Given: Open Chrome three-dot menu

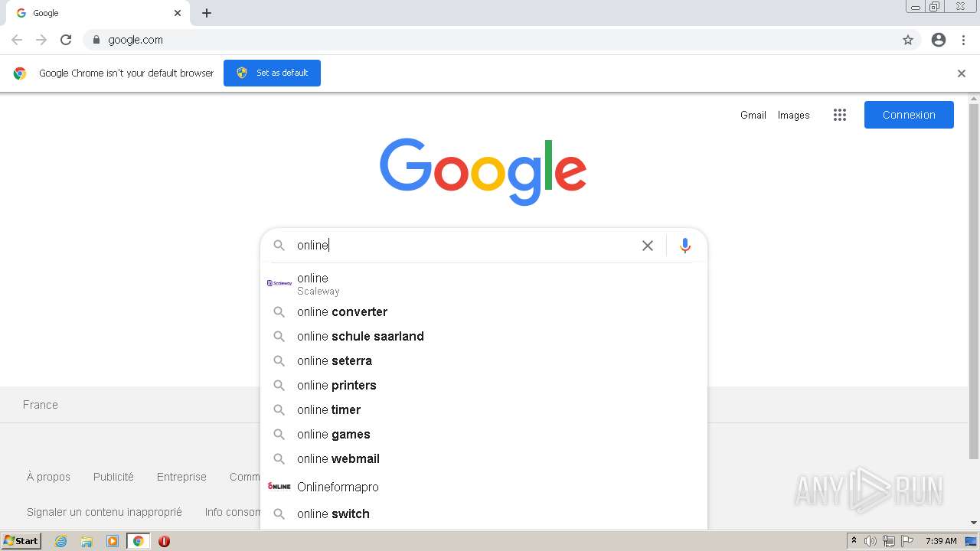Looking at the screenshot, I should (x=963, y=40).
